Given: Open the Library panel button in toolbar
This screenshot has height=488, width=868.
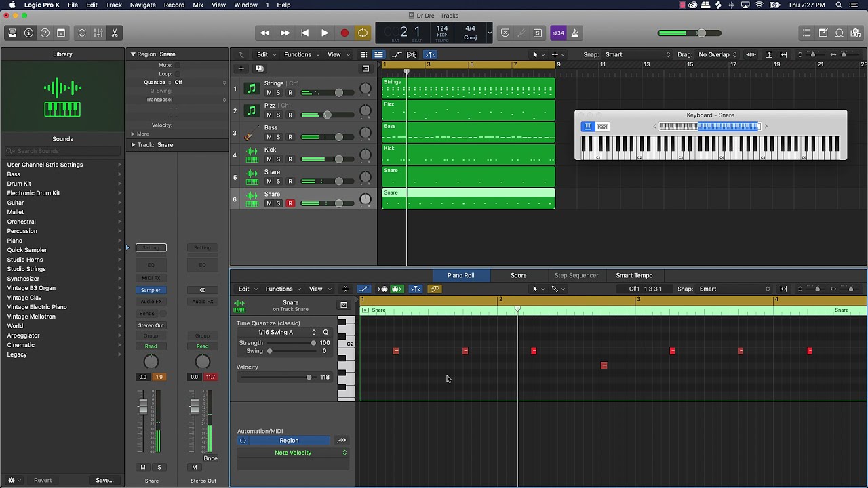Looking at the screenshot, I should [12, 33].
